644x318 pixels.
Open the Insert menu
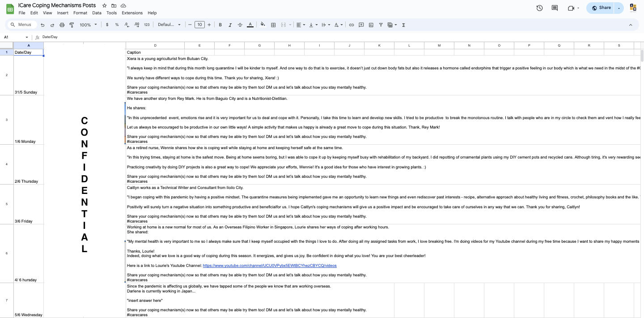pyautogui.click(x=63, y=13)
